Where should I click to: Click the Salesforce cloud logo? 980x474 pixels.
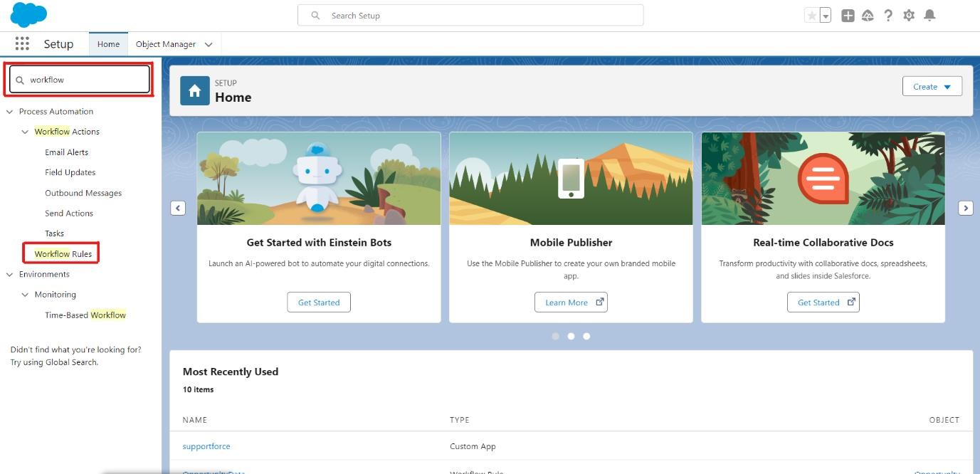coord(29,14)
